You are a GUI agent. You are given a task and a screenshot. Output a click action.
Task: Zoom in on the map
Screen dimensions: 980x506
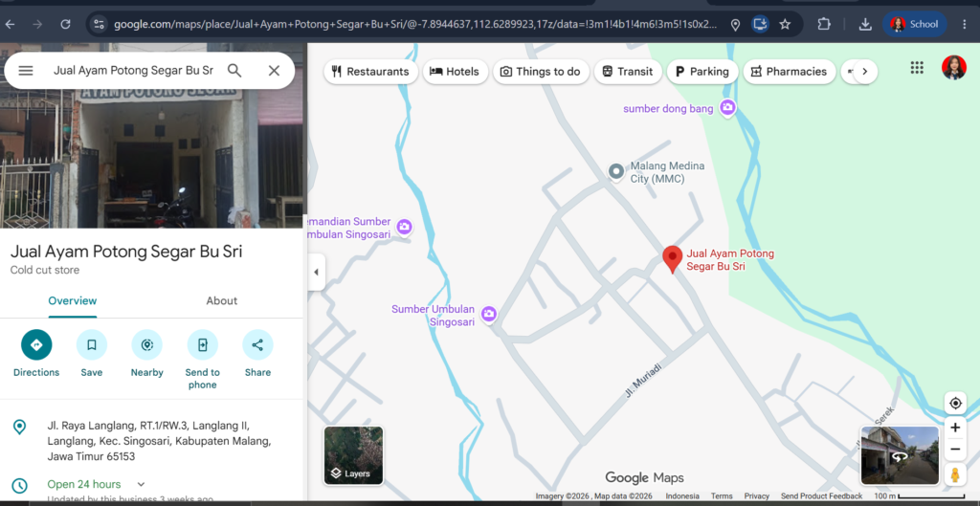click(955, 428)
